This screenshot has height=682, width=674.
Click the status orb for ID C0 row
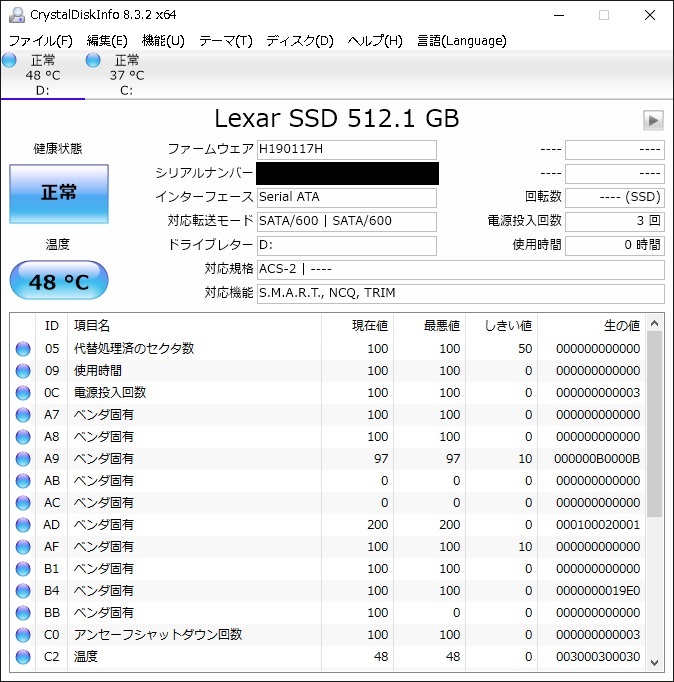tap(23, 635)
